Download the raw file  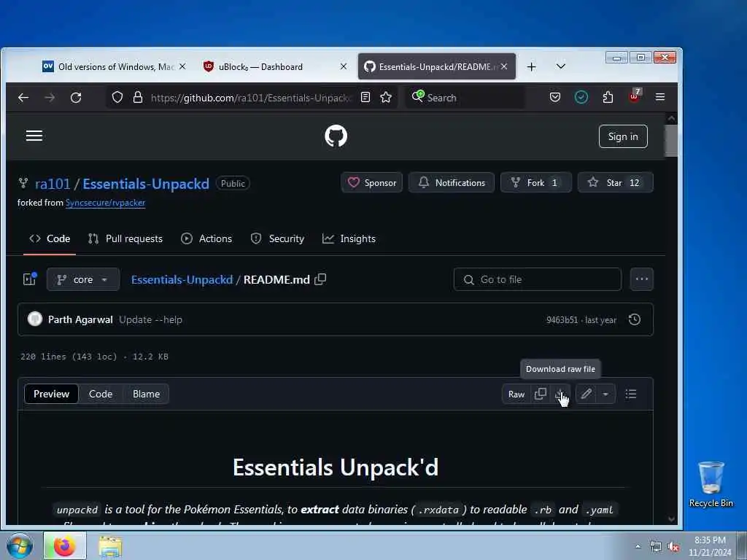[560, 394]
